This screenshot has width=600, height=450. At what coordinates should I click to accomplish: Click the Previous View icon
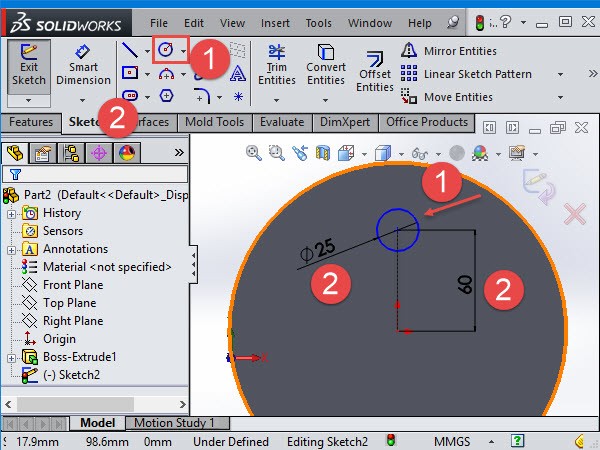click(300, 153)
